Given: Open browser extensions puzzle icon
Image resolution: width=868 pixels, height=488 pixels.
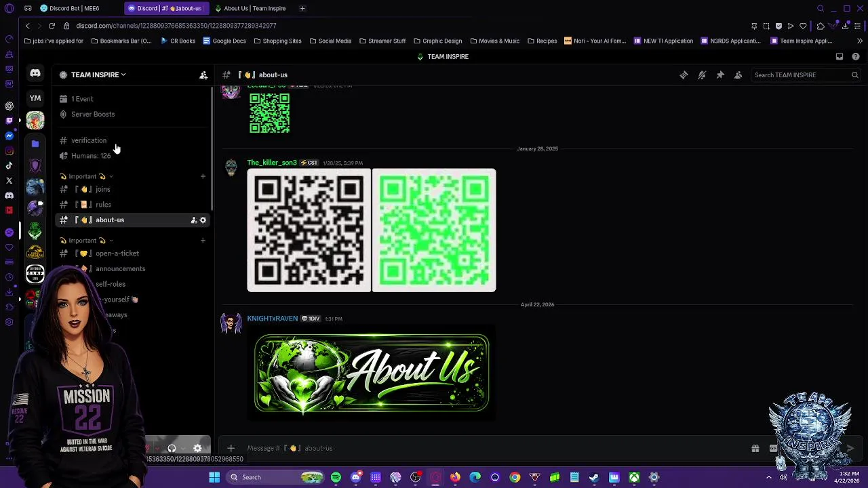Looking at the screenshot, I should [x=821, y=26].
